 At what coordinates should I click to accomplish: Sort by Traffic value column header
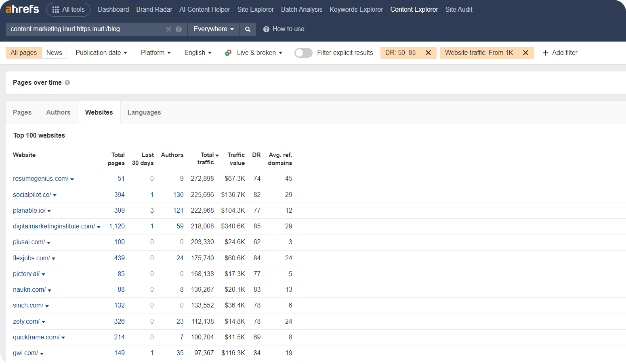[x=237, y=159]
